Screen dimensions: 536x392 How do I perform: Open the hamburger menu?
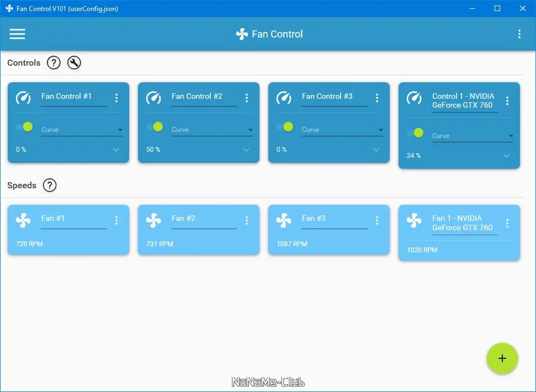click(17, 34)
